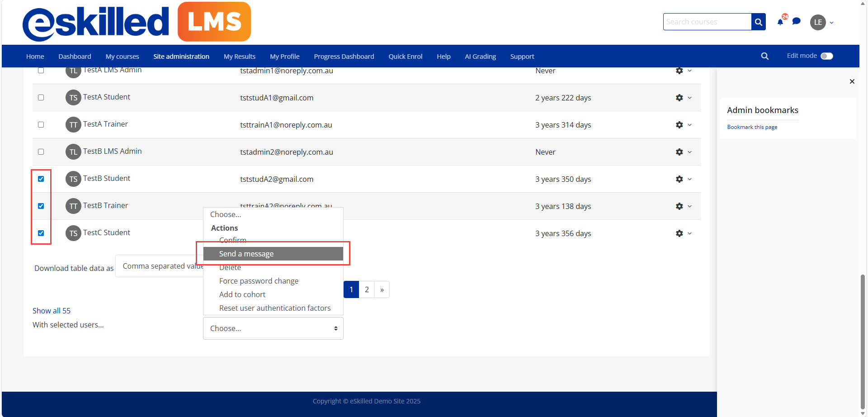The image size is (868, 417).
Task: Click the gear icon for TestA Student
Action: pyautogui.click(x=679, y=98)
